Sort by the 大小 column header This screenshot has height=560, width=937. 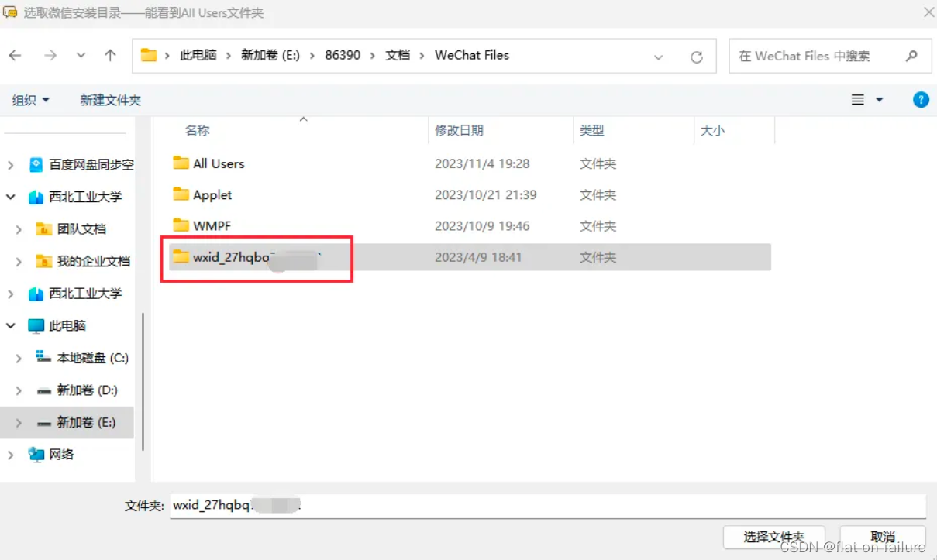[712, 131]
